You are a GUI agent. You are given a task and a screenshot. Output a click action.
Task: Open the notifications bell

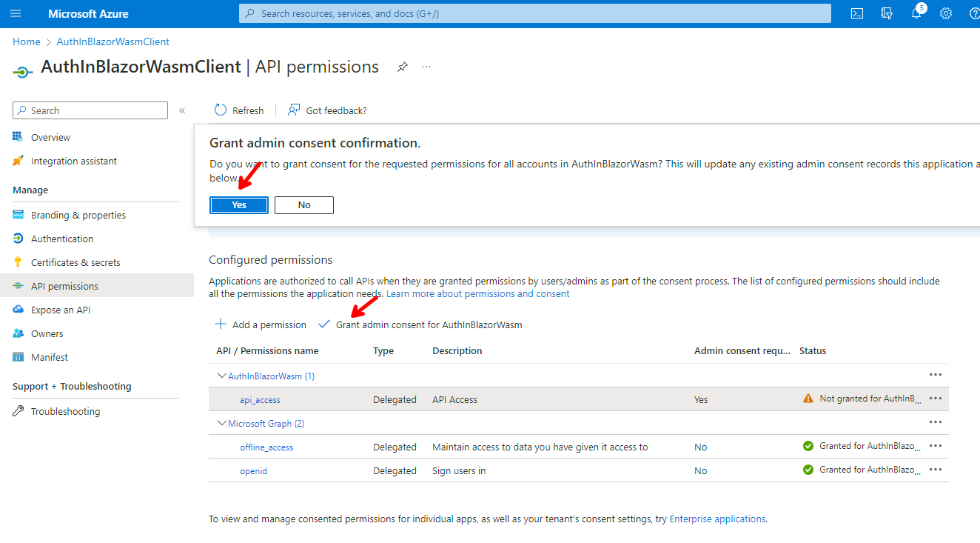[x=916, y=13]
